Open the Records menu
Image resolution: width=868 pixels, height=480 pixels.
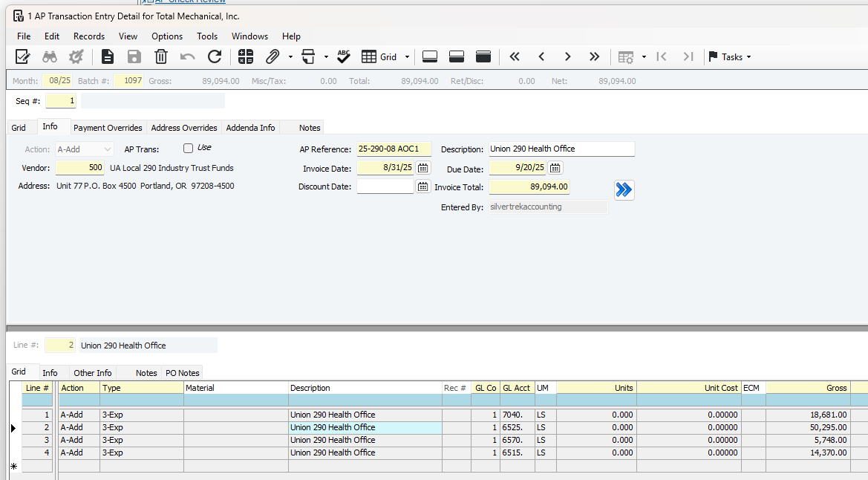coord(89,36)
